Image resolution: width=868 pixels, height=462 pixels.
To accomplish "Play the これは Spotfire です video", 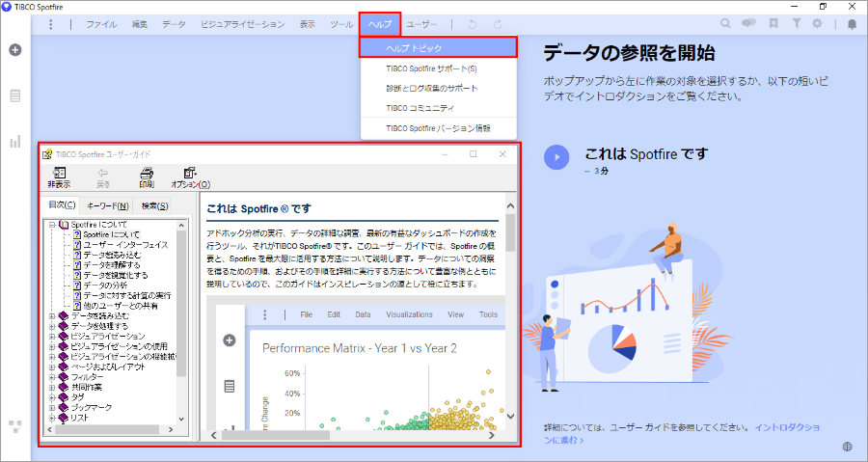I will click(x=556, y=157).
